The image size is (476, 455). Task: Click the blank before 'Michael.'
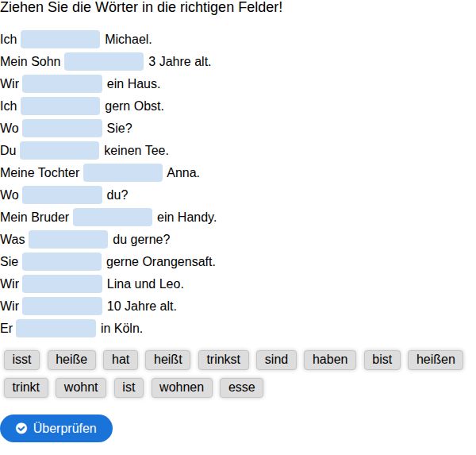[x=60, y=39]
